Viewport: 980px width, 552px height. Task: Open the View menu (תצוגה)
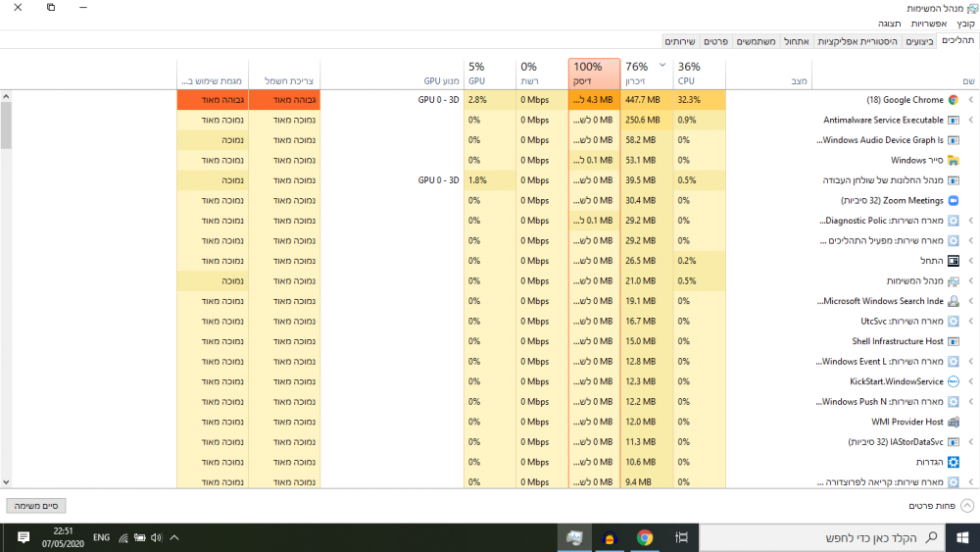[x=890, y=24]
